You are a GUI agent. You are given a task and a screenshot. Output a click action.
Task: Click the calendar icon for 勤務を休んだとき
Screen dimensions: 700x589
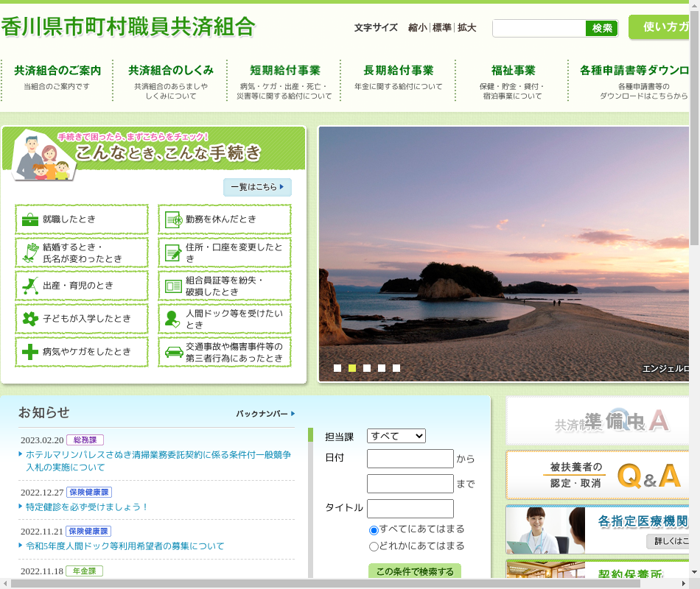[174, 219]
